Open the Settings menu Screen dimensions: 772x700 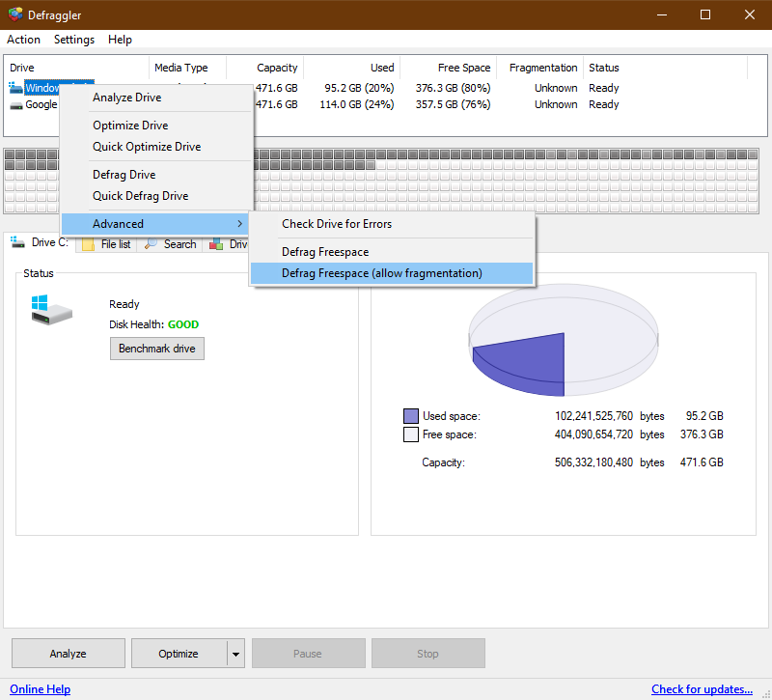pos(74,40)
